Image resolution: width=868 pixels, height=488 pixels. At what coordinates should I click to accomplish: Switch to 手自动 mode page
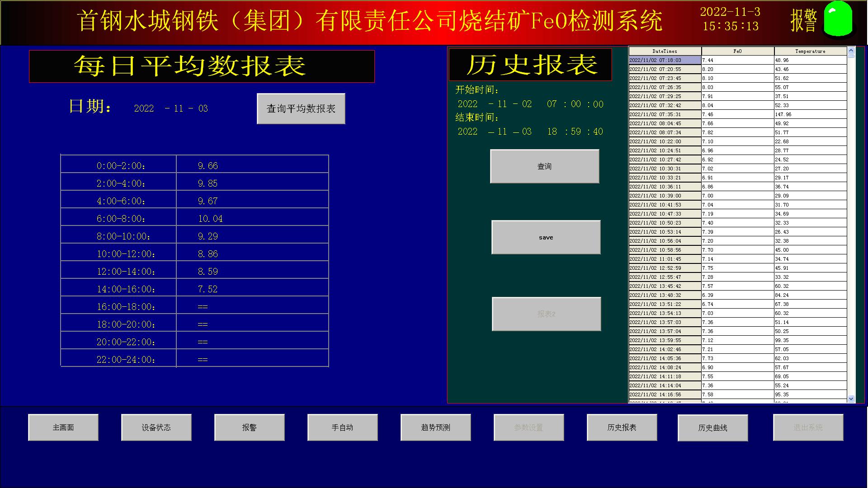pos(343,427)
